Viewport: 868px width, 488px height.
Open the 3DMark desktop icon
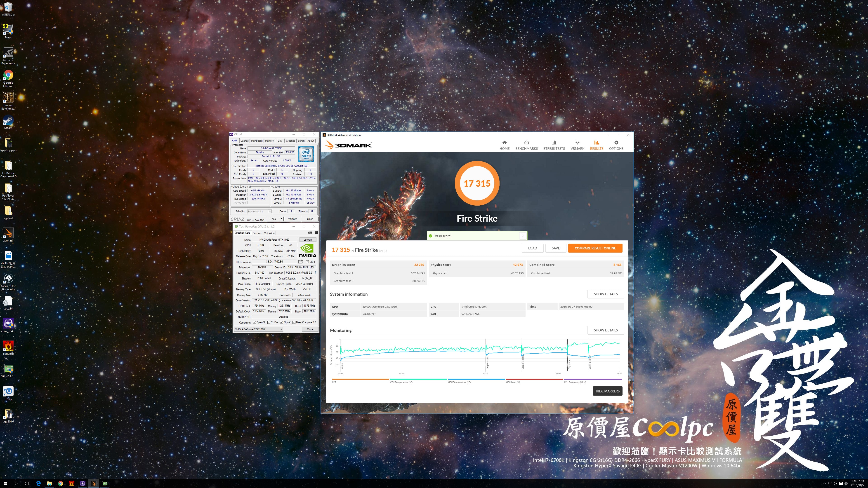point(8,235)
